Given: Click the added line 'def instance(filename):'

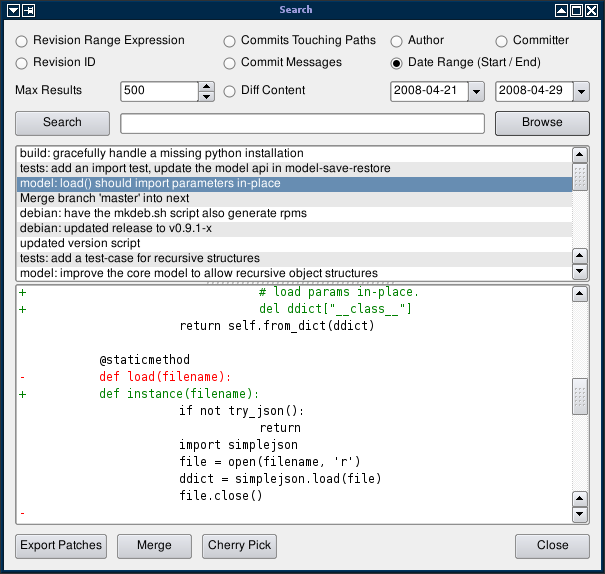Looking at the screenshot, I should click(179, 394).
